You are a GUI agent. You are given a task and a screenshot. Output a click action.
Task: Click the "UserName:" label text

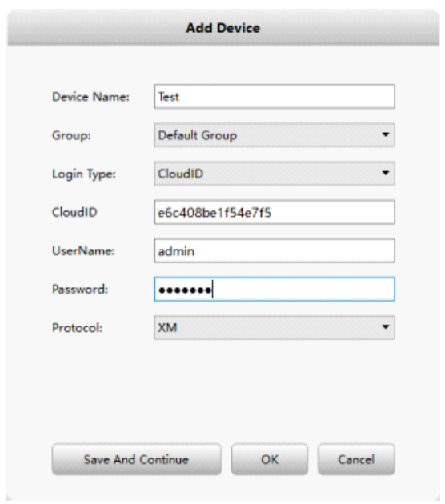pyautogui.click(x=83, y=250)
